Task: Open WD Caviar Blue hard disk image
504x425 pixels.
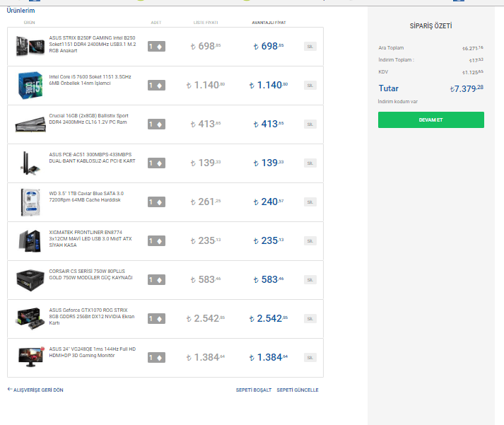Action: pyautogui.click(x=30, y=202)
